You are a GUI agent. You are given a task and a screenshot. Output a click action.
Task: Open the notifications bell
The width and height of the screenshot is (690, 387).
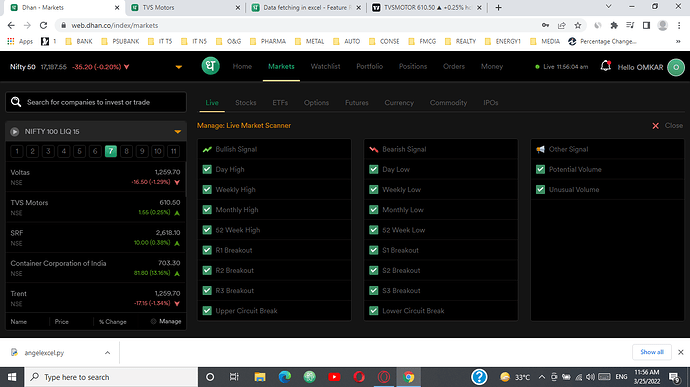[606, 66]
